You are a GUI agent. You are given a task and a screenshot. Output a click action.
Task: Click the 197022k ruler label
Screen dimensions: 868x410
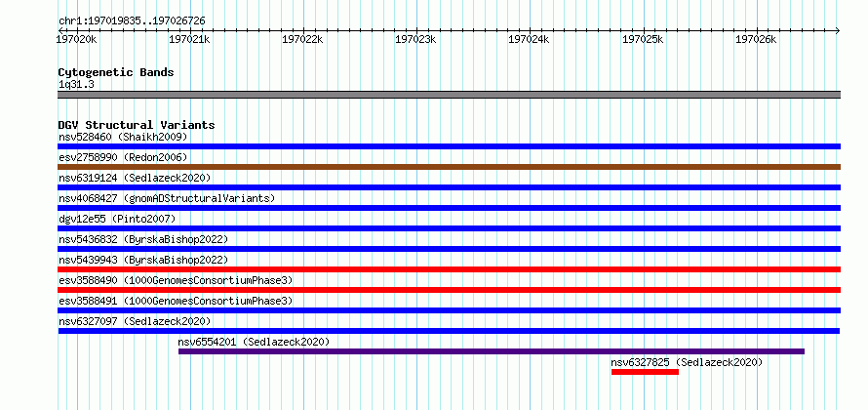coord(303,39)
